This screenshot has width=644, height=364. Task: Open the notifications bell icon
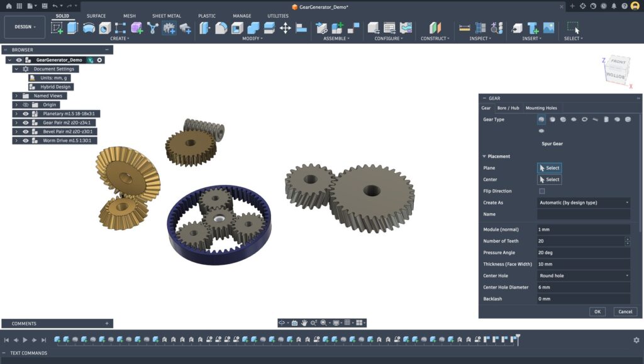pos(614,6)
